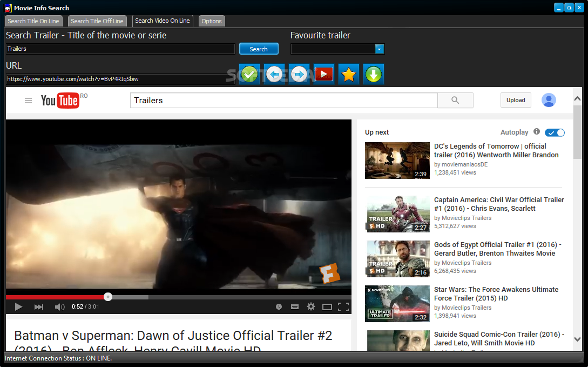This screenshot has height=367, width=588.
Task: Click the Batman v Superman video title
Action: tap(173, 339)
